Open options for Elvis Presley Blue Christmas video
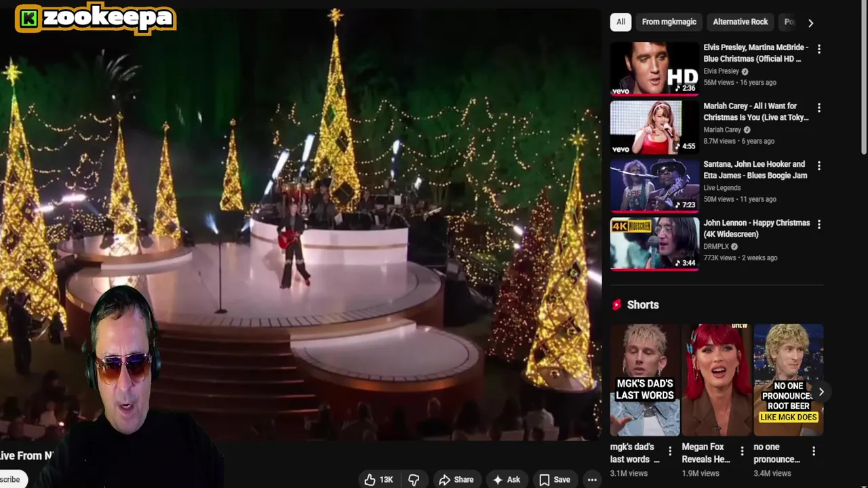The image size is (868, 488). (818, 49)
